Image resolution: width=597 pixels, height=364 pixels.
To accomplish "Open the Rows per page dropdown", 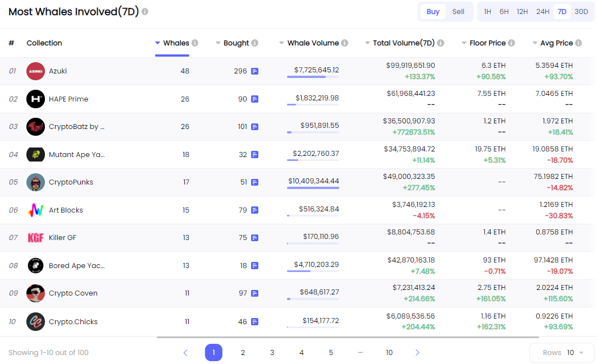I will [x=562, y=353].
